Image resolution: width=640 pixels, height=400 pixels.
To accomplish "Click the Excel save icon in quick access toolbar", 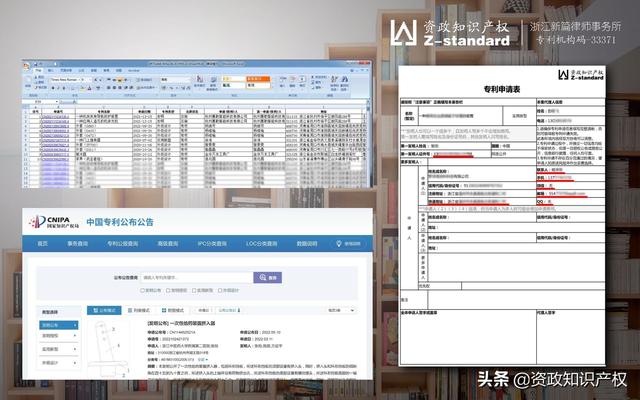I will tap(36, 64).
